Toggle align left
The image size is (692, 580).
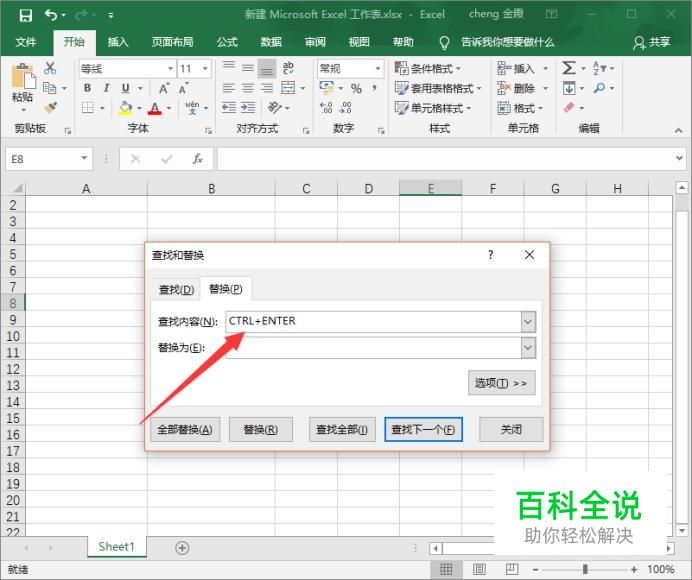229,88
